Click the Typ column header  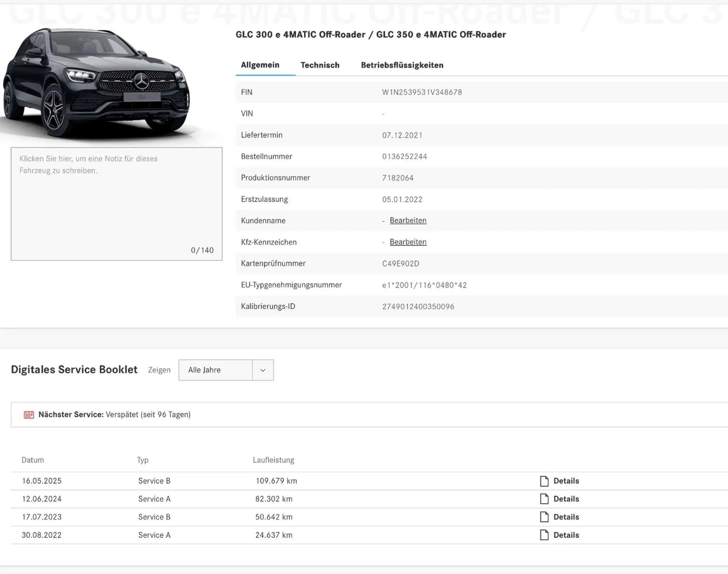143,460
